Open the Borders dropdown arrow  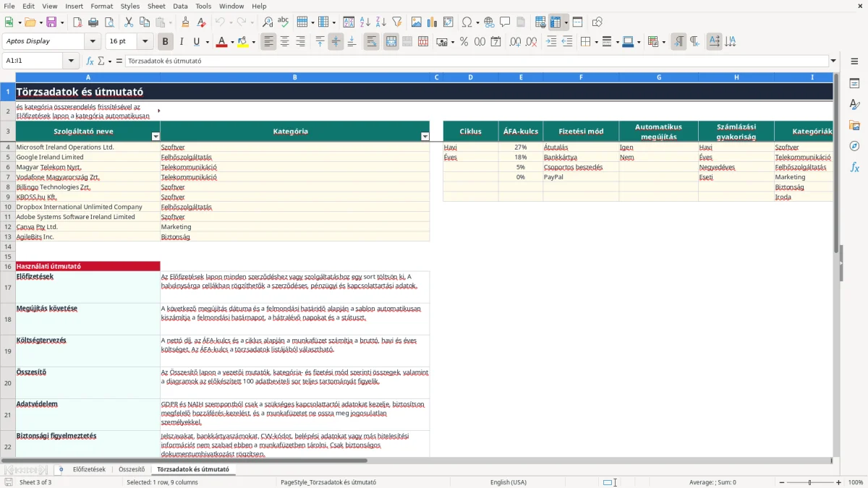(597, 42)
